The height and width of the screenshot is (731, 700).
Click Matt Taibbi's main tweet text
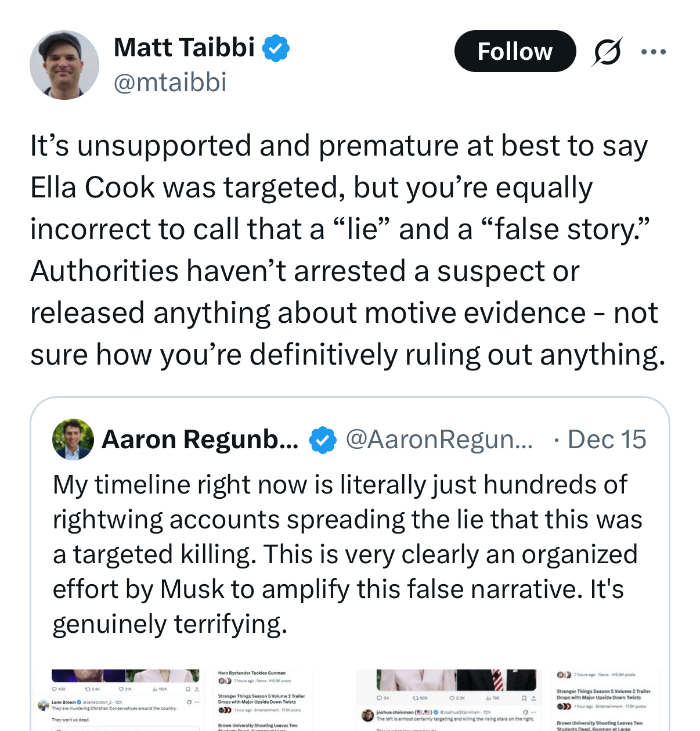coord(347,250)
